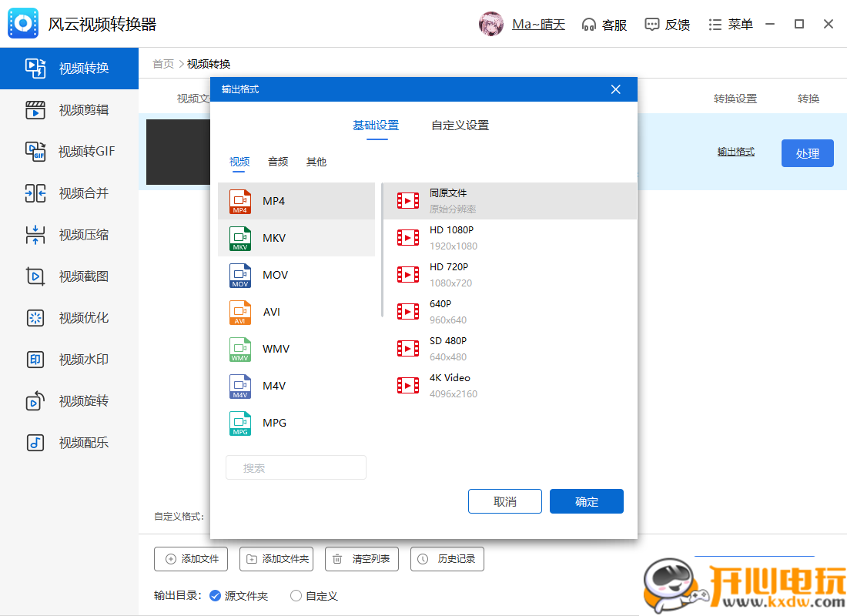Switch to 自定义设置 in the dialog
Image resolution: width=847 pixels, height=616 pixels.
(x=459, y=126)
